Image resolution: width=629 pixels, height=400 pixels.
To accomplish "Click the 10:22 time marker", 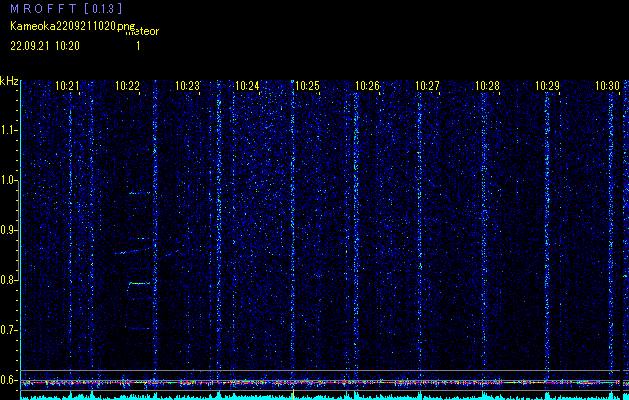I will coord(127,85).
